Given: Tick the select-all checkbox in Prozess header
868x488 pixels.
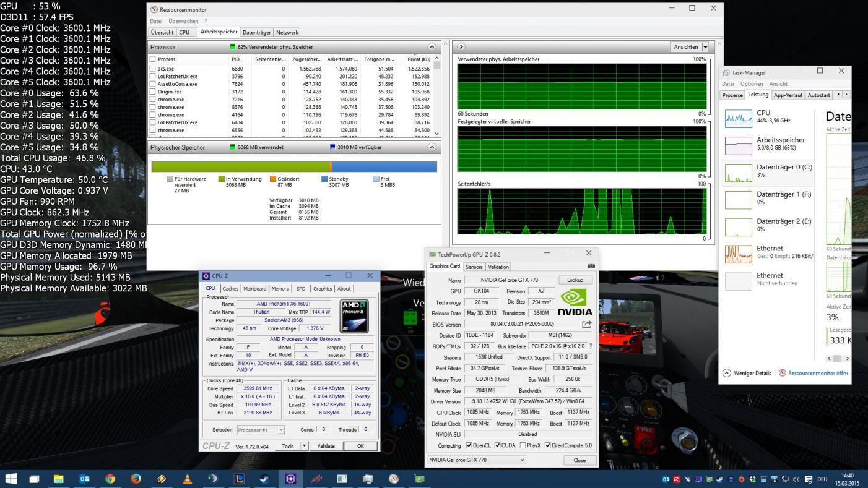Looking at the screenshot, I should tap(153, 59).
